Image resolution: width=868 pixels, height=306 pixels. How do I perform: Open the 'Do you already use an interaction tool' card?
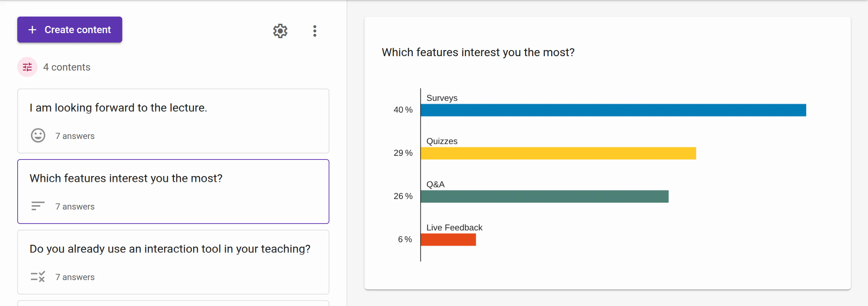[173, 262]
